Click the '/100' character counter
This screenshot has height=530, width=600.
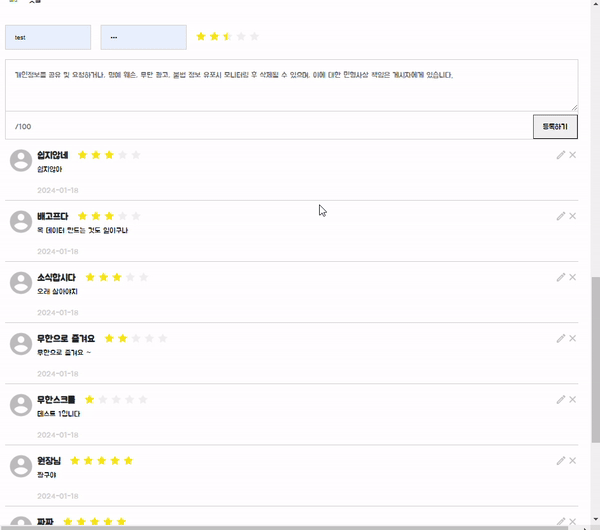coord(23,127)
